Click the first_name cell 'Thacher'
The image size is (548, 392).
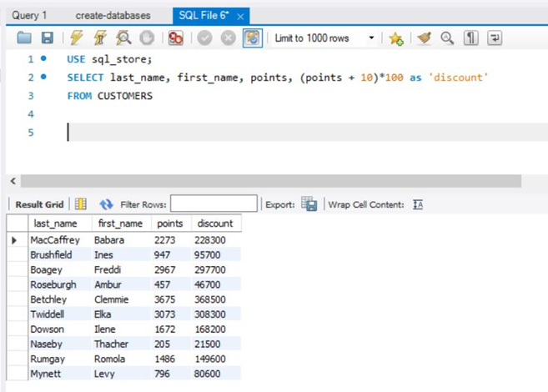coord(122,344)
